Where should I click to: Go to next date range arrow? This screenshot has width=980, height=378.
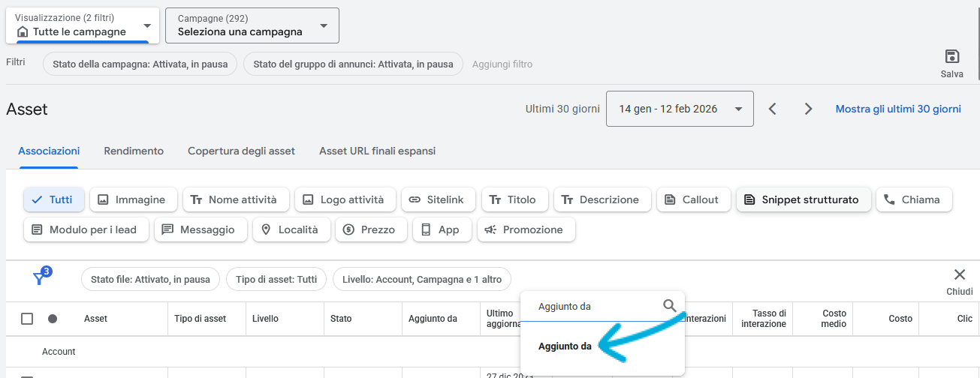[x=808, y=109]
